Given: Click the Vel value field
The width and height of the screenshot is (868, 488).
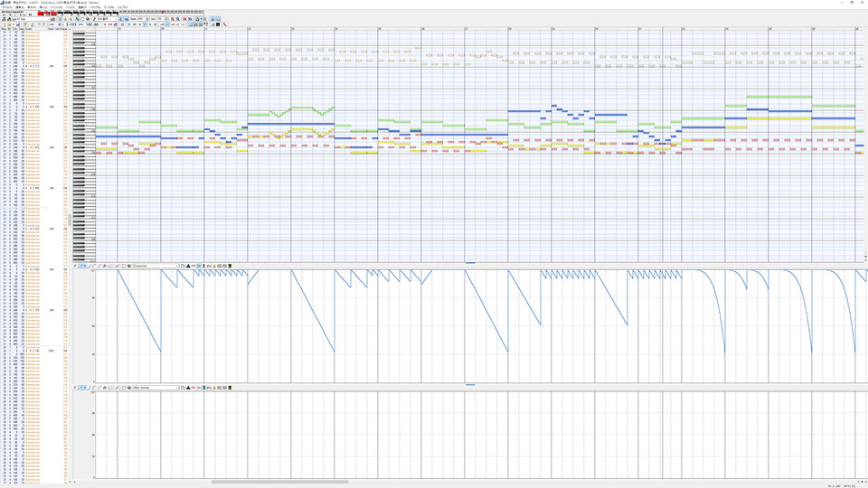Looking at the screenshot, I should (x=161, y=19).
